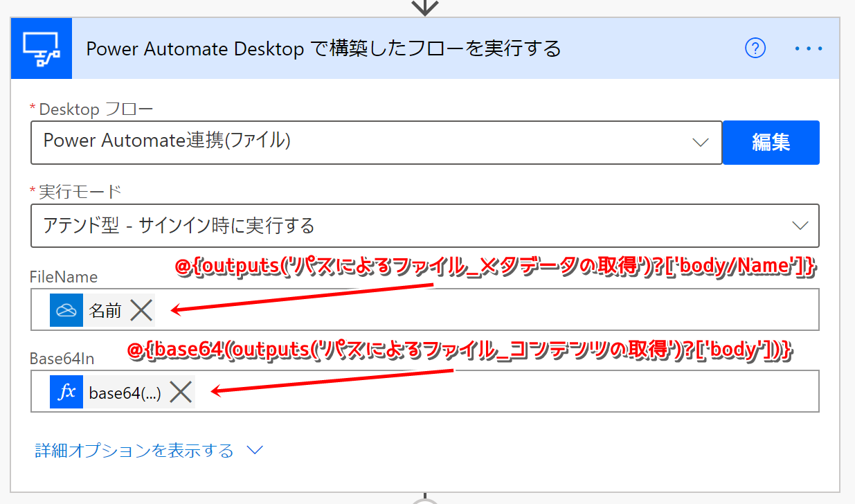Remove the 名前 token from FileName
The width and height of the screenshot is (855, 504).
(x=141, y=310)
